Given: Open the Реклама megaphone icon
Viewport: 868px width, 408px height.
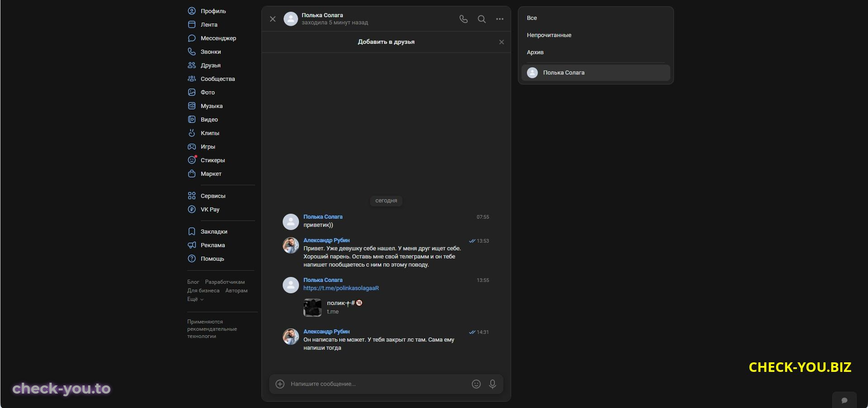Looking at the screenshot, I should click(192, 245).
